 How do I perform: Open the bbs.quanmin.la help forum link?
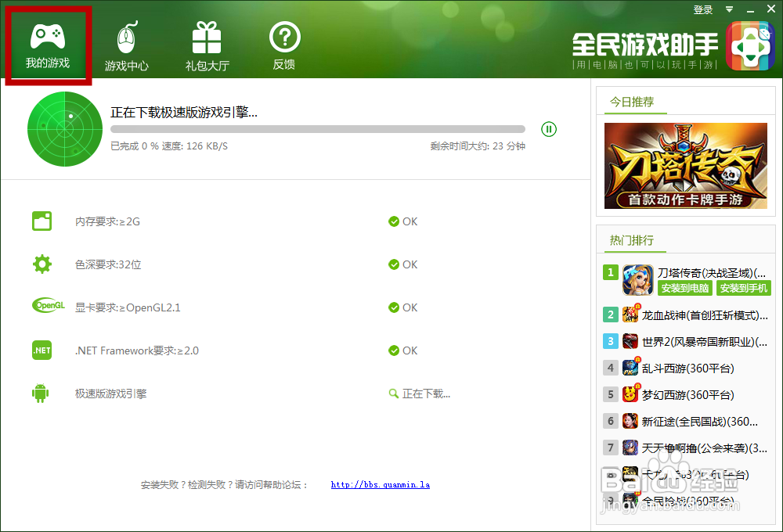[381, 484]
